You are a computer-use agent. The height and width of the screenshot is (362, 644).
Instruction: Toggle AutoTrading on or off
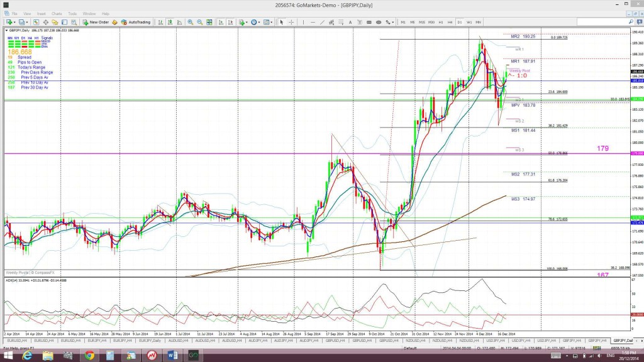click(136, 22)
